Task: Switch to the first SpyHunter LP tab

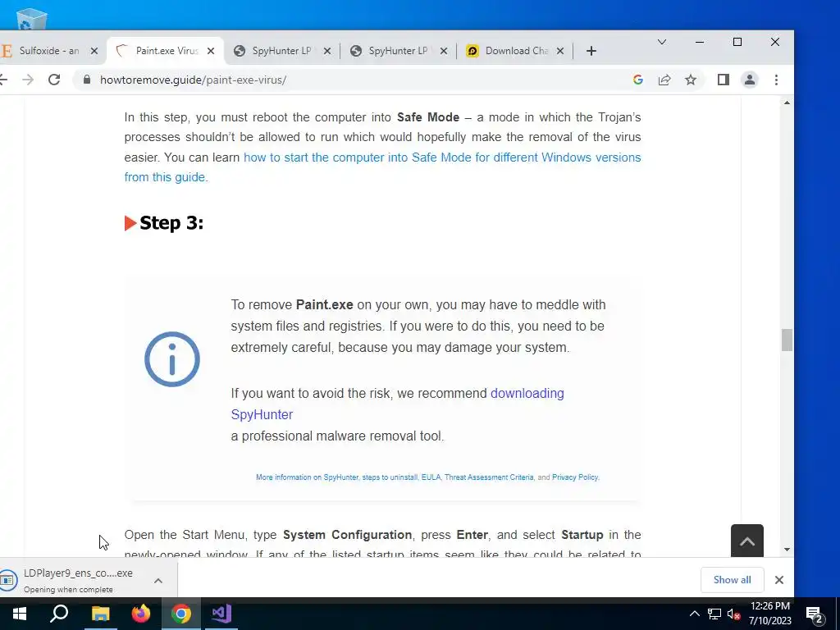Action: (x=281, y=51)
